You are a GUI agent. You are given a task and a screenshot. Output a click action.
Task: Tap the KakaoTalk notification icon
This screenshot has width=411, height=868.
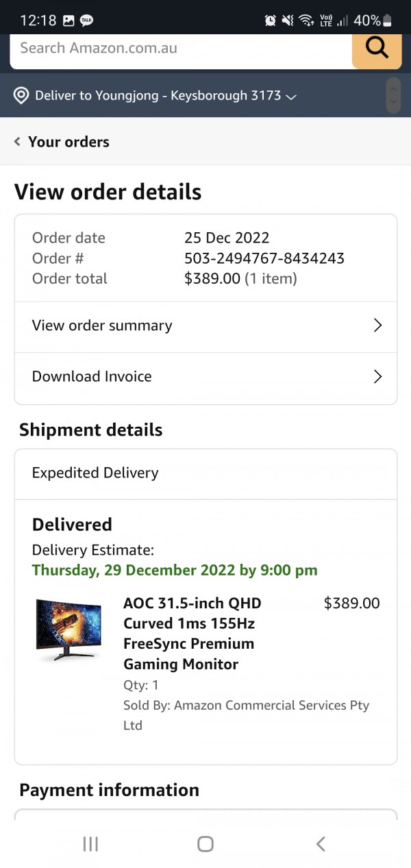point(87,21)
